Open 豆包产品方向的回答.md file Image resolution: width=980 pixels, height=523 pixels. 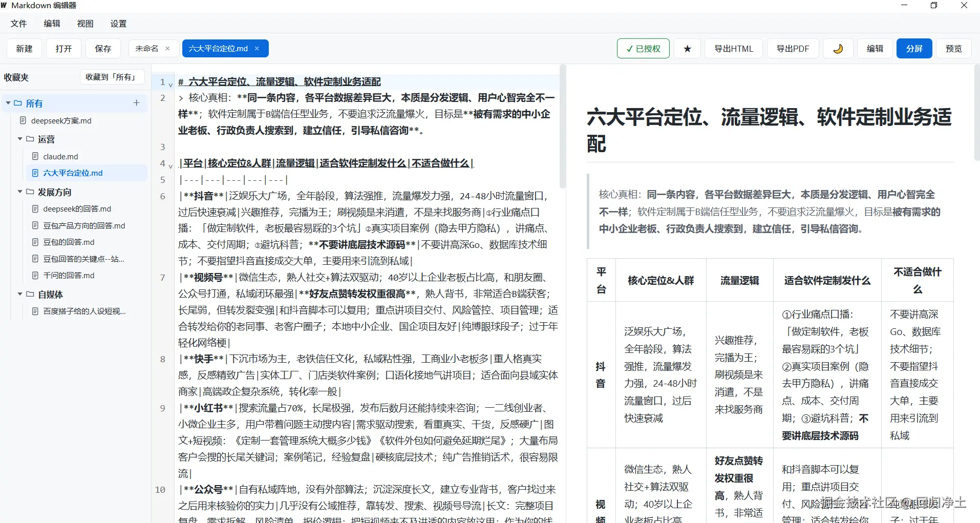tap(84, 225)
